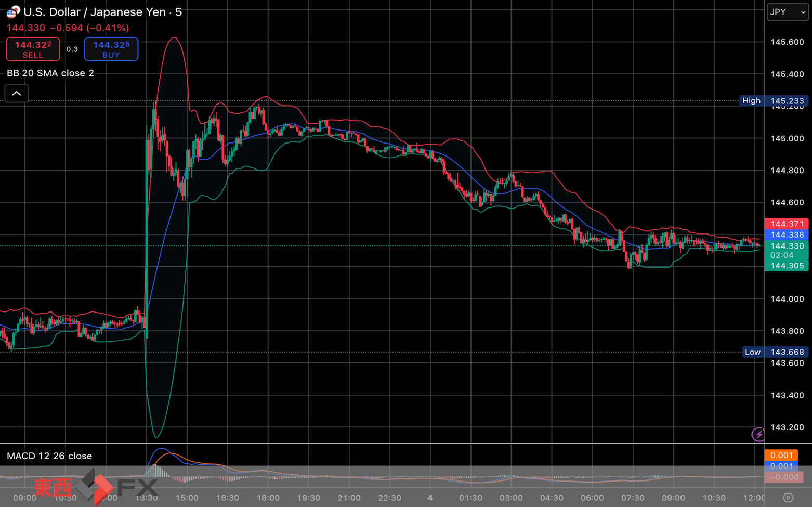Select the BB 20 SMA close 2 indicator label
Image resolution: width=812 pixels, height=507 pixels.
pyautogui.click(x=50, y=73)
